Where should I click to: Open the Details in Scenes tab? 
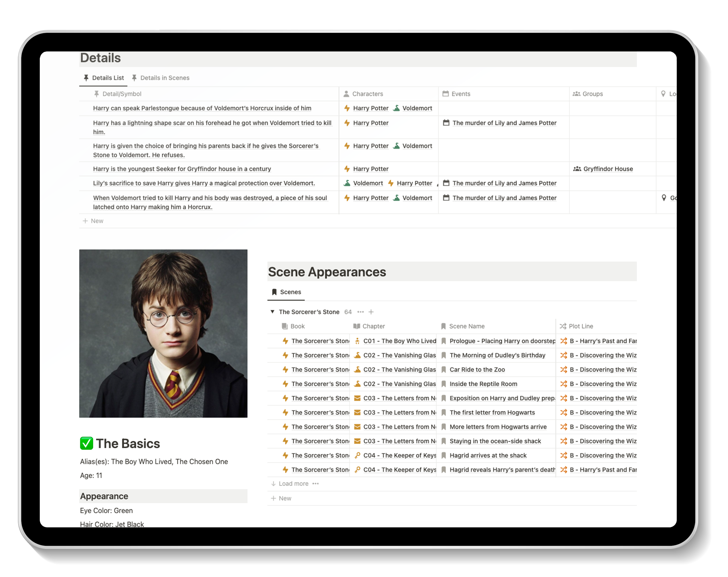tap(160, 78)
